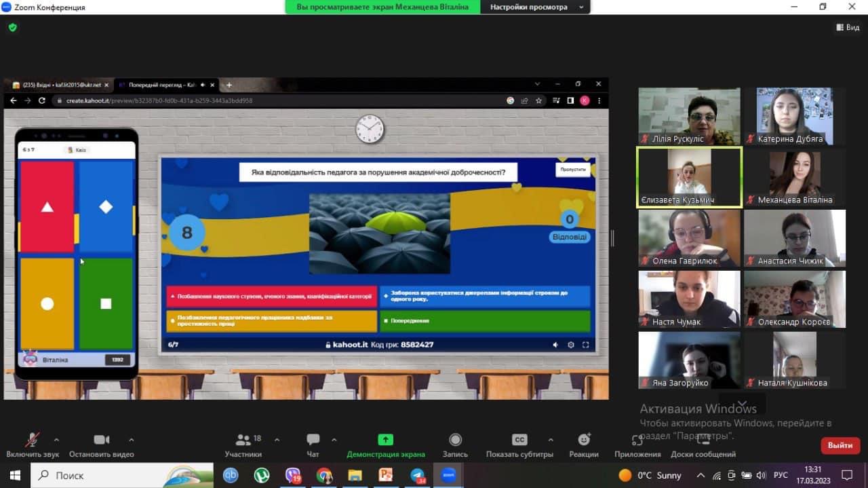The width and height of the screenshot is (868, 488).
Task: Choose green answer Попередження
Action: [485, 321]
